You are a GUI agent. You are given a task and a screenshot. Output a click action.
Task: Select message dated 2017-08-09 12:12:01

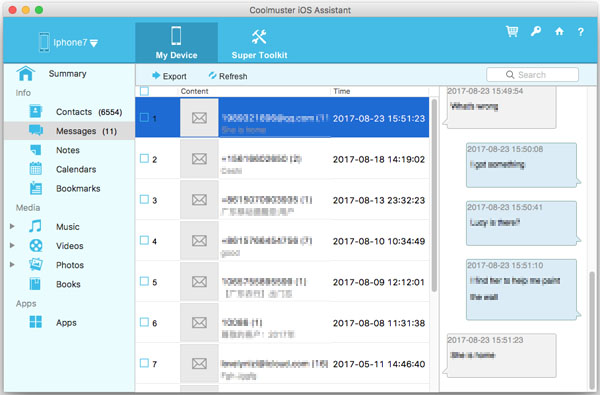point(282,282)
